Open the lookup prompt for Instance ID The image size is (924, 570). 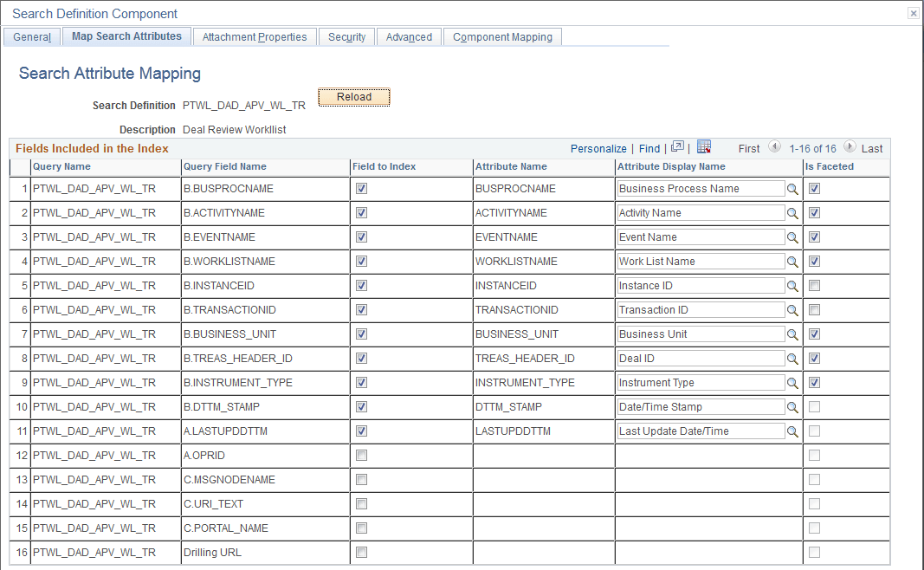click(x=792, y=285)
